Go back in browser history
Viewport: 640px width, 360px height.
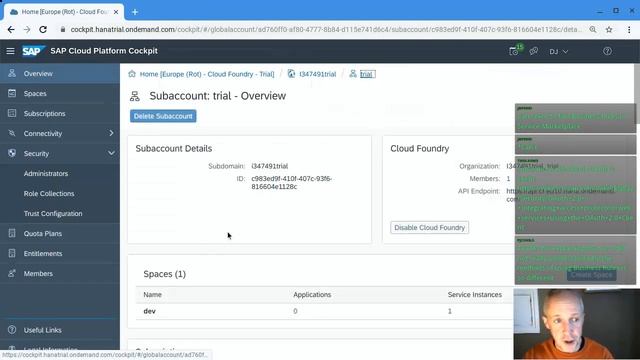[x=11, y=29]
